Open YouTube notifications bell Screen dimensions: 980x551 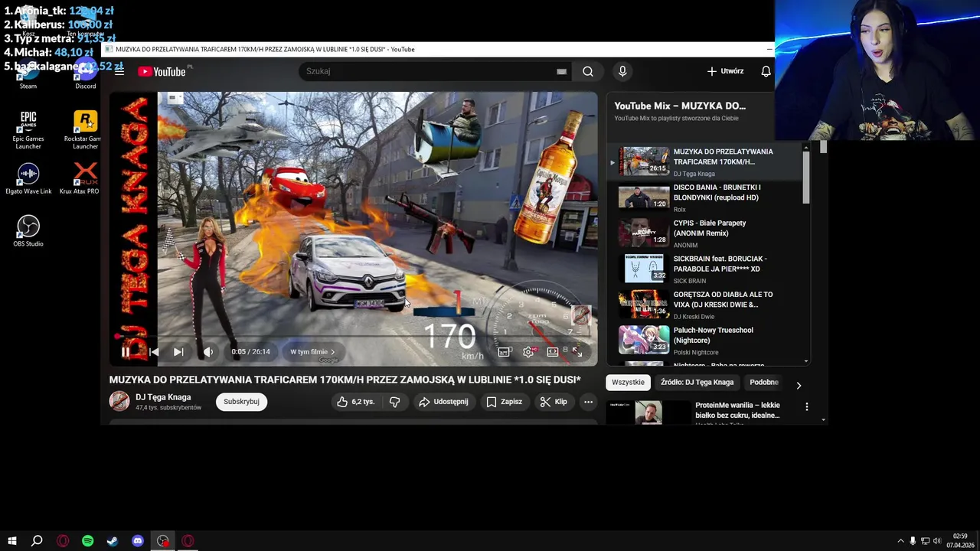[x=766, y=71]
